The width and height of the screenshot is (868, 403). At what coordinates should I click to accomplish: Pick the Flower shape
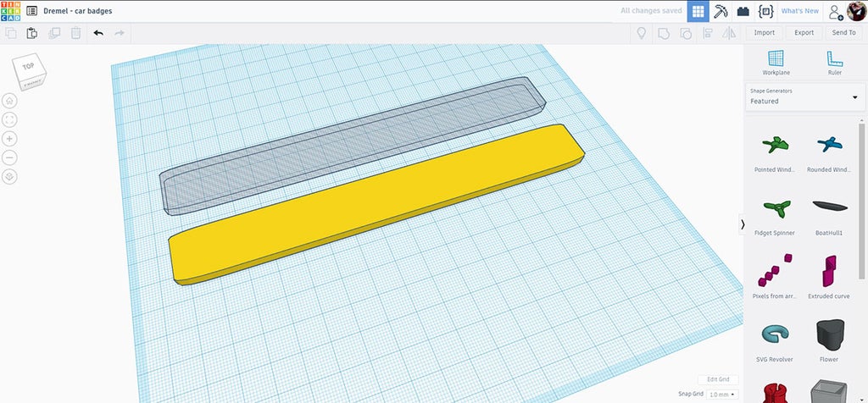(829, 341)
